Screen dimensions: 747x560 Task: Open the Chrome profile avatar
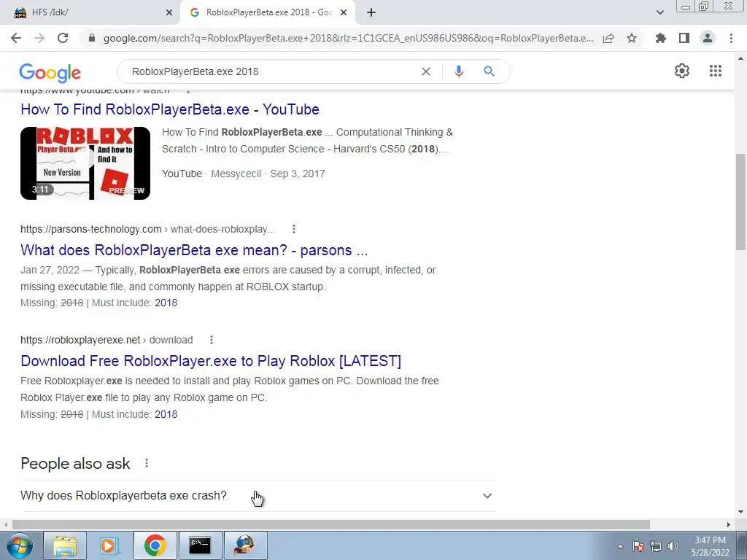pyautogui.click(x=708, y=38)
